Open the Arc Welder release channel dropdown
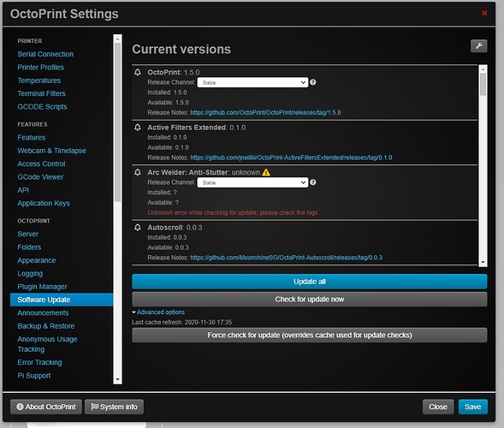The height and width of the screenshot is (428, 504). (x=252, y=182)
